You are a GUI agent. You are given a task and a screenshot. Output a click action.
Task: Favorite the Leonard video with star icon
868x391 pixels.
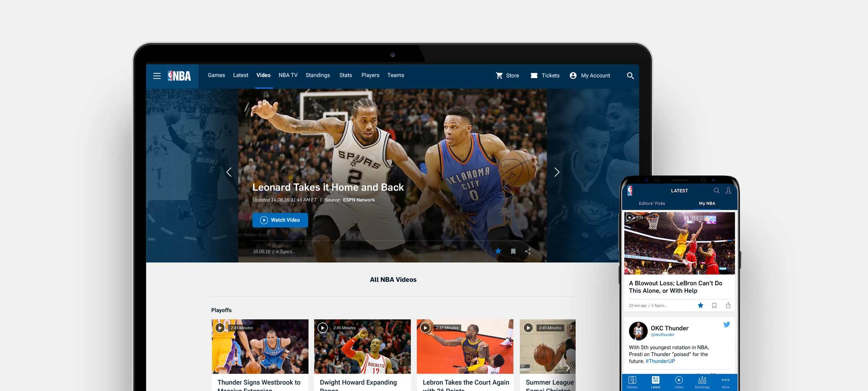pyautogui.click(x=498, y=251)
